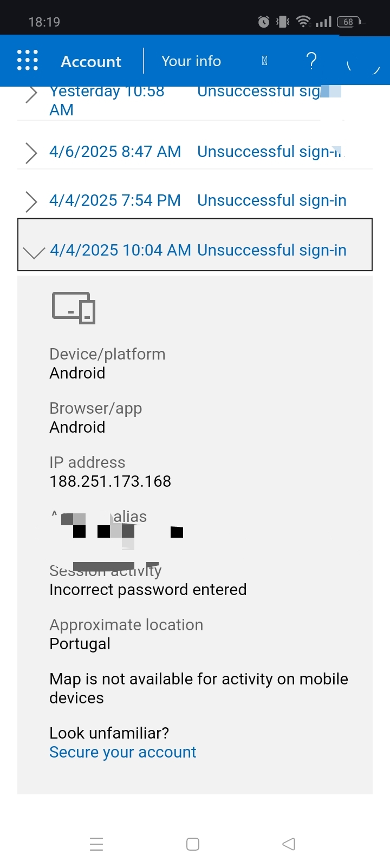Screen dimensions: 390x868
Task: Tap the Android home navigation button
Action: pyautogui.click(x=193, y=844)
